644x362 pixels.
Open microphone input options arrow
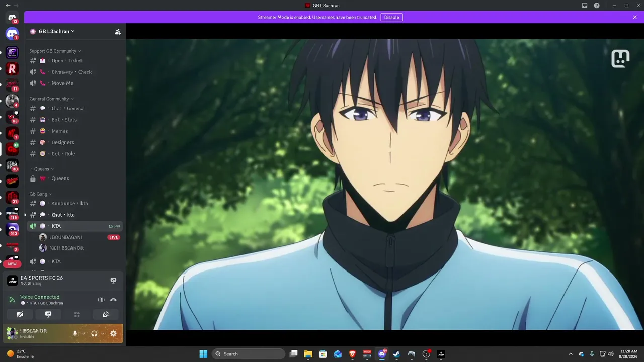pos(84,333)
